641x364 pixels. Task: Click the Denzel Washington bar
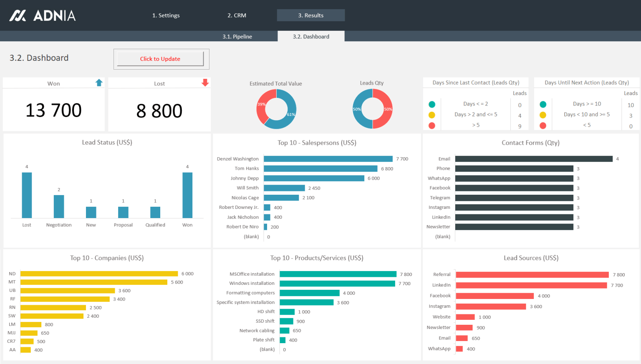pyautogui.click(x=328, y=159)
